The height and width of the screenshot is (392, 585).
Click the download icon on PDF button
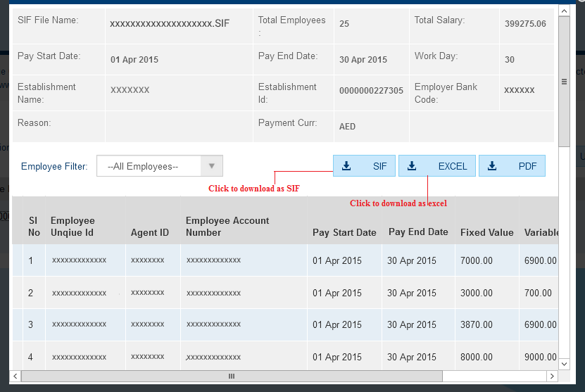[492, 166]
